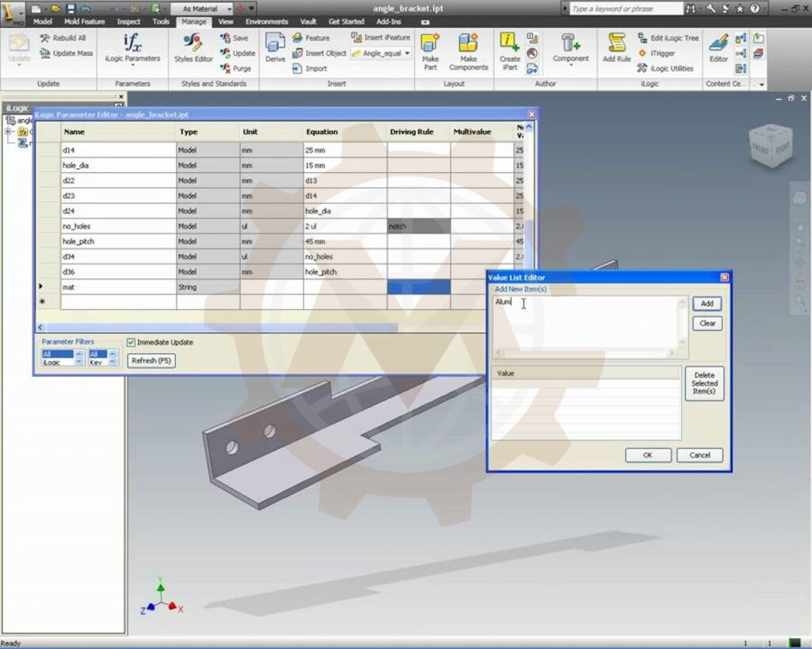Click Update Mass
812x649 pixels.
[x=67, y=53]
